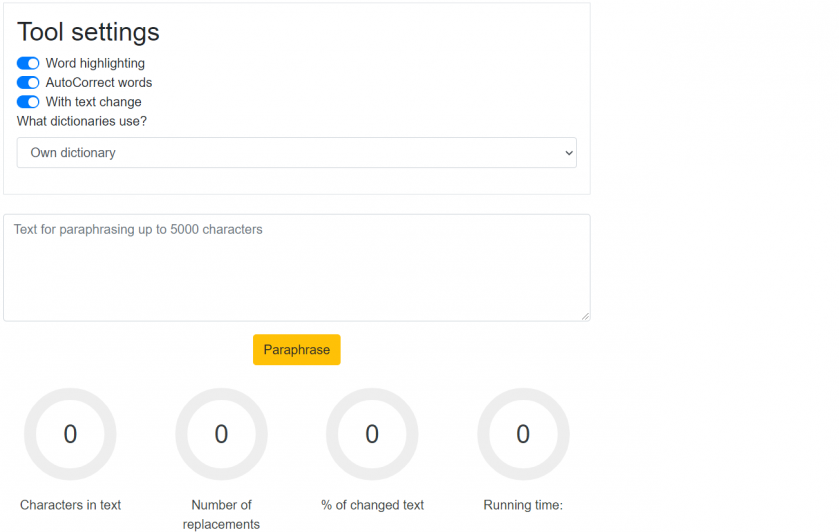Click the Number of replacements caption
The width and height of the screenshot is (839, 532).
click(221, 514)
